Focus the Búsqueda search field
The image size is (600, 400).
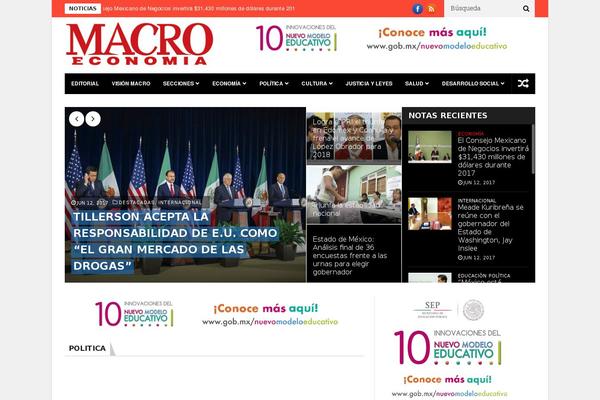[x=483, y=8]
